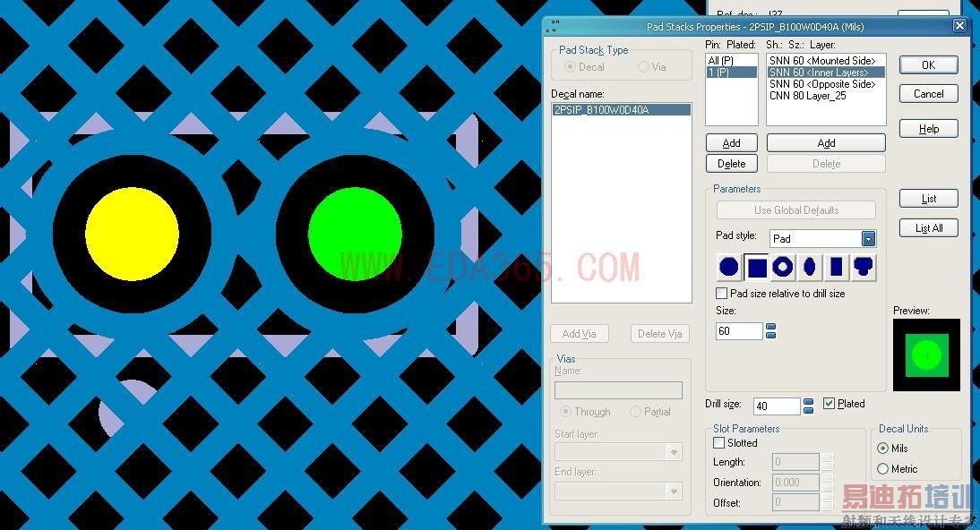Click Add under the Layer list
This screenshot has height=530, width=980.
tap(826, 143)
